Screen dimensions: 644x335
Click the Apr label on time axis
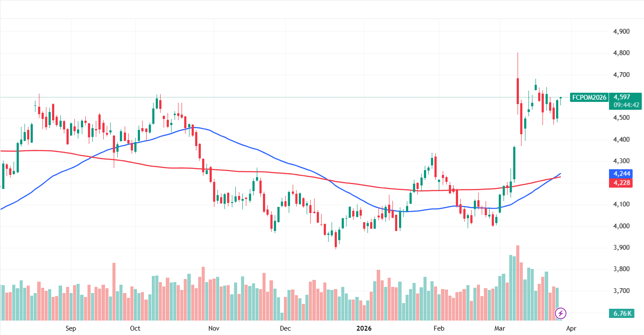[x=572, y=328]
